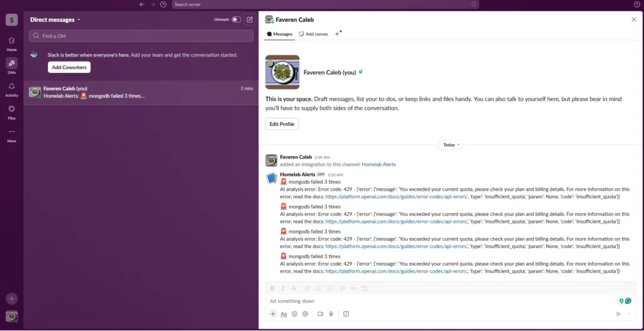Toggle italic formatting in composer
The height and width of the screenshot is (331, 644).
tap(282, 289)
